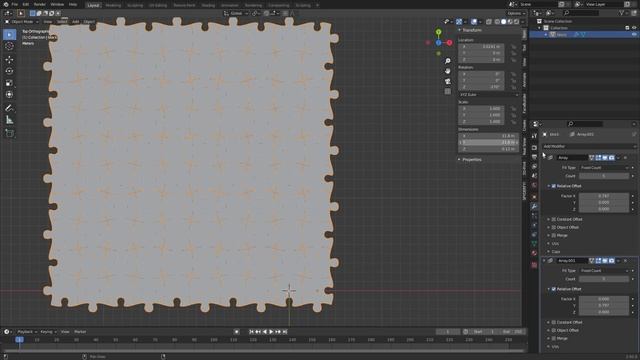Click the play animation button
The height and width of the screenshot is (360, 640).
coord(271,332)
